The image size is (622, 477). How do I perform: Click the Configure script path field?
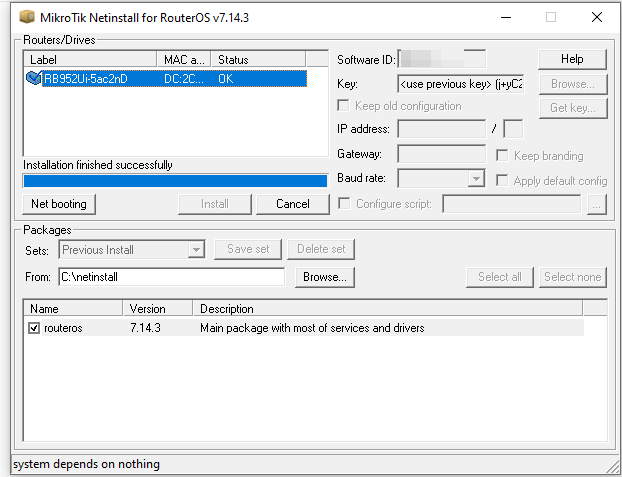[512, 204]
